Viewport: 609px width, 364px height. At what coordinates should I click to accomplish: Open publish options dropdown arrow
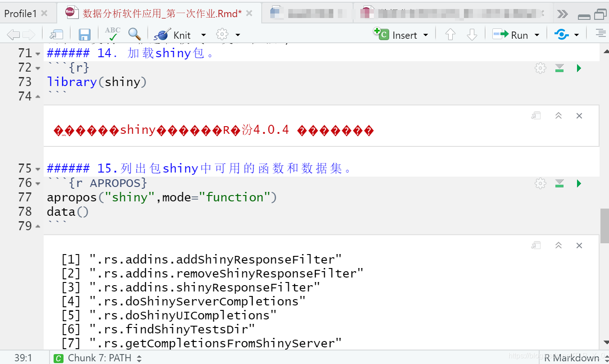577,35
